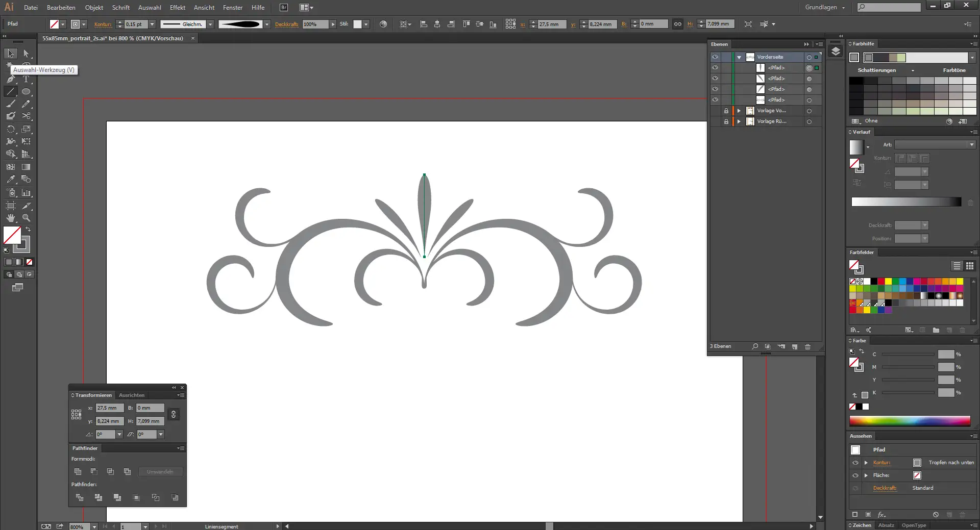Open the Effekt menu
This screenshot has height=530, width=980.
pyautogui.click(x=177, y=8)
